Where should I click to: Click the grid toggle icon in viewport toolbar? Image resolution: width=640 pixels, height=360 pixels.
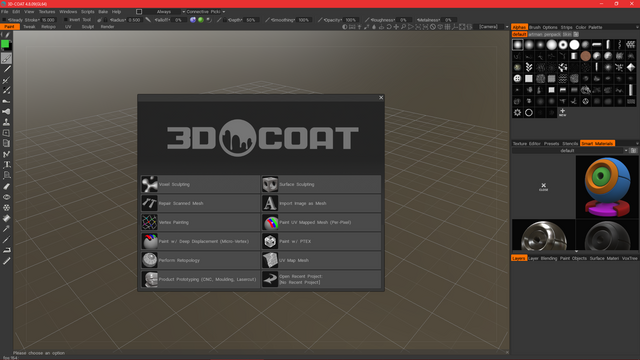447,27
